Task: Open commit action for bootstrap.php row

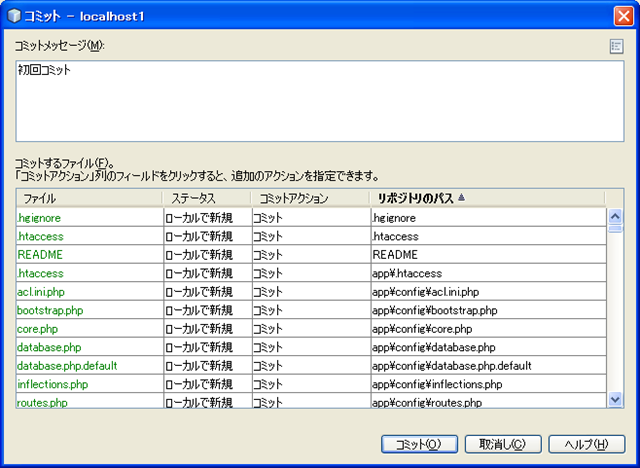Action: pyautogui.click(x=311, y=310)
